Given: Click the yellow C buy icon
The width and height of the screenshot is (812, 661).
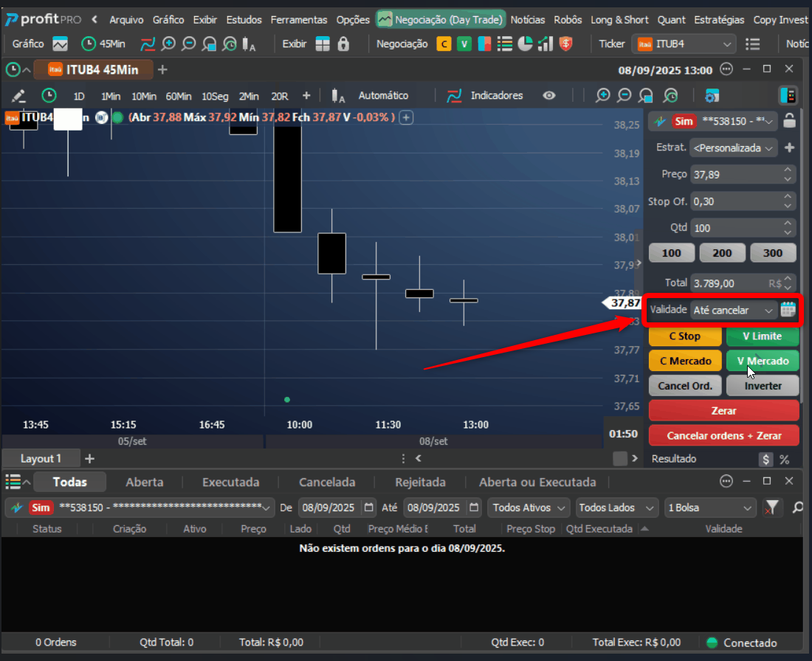Looking at the screenshot, I should pos(444,44).
